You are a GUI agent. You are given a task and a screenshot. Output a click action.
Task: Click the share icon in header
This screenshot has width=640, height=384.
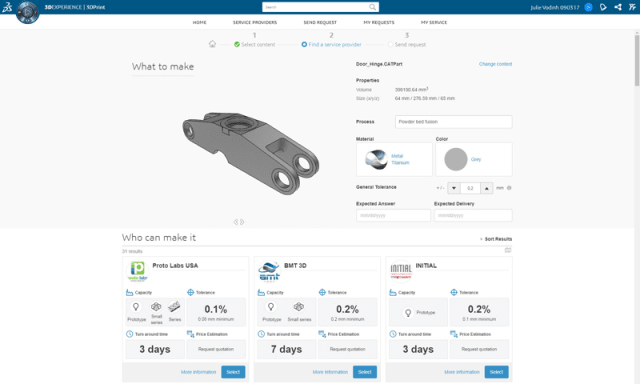click(618, 7)
